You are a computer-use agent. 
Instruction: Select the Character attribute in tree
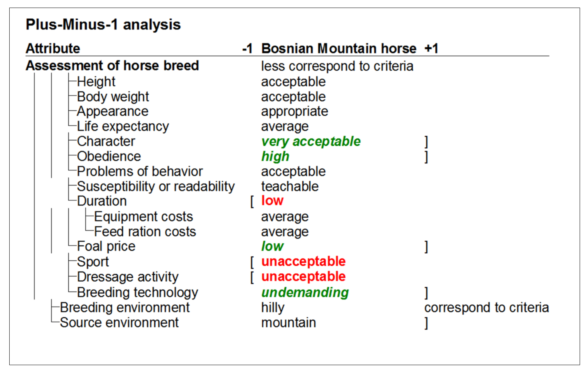point(106,141)
